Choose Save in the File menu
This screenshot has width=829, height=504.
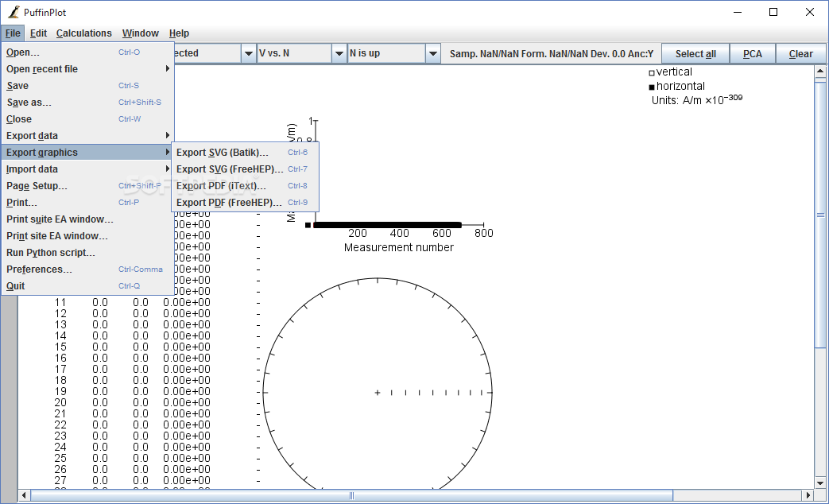tap(87, 86)
